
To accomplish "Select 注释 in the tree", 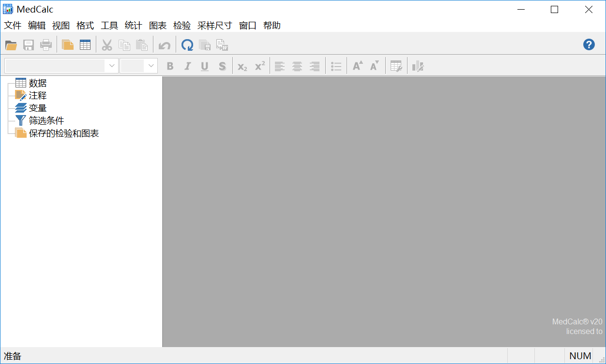I will 38,96.
